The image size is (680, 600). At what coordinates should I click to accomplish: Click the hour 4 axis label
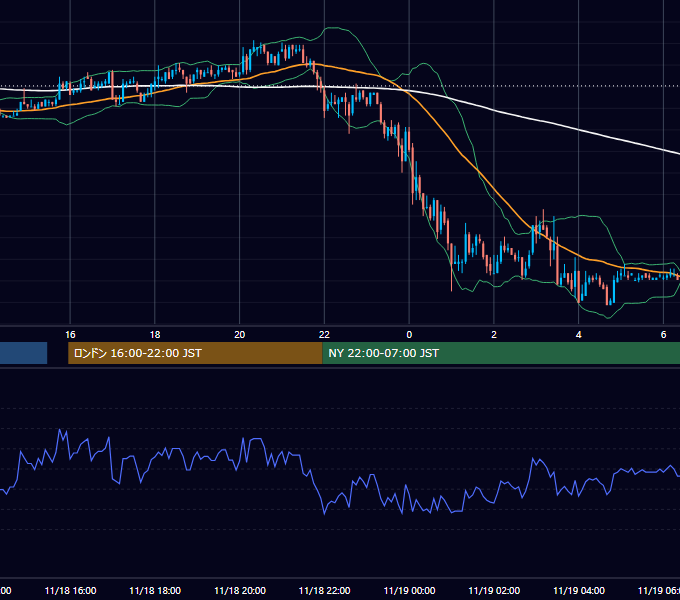pyautogui.click(x=579, y=335)
